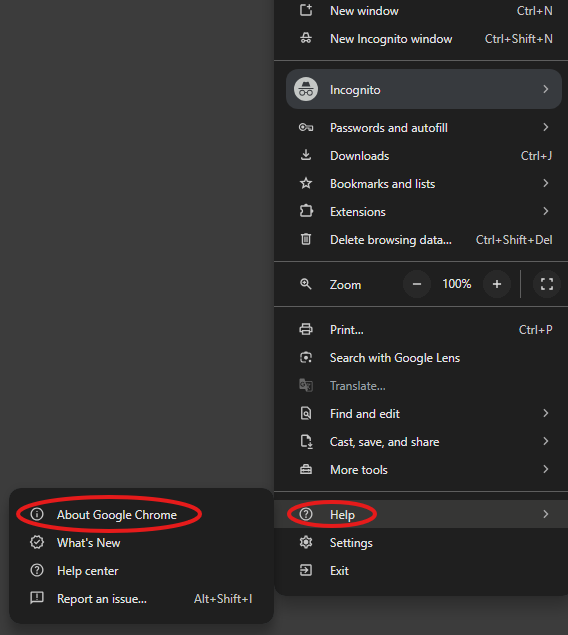Viewport: 568px width, 635px height.
Task: Click the chevron on the Help row
Action: click(546, 514)
